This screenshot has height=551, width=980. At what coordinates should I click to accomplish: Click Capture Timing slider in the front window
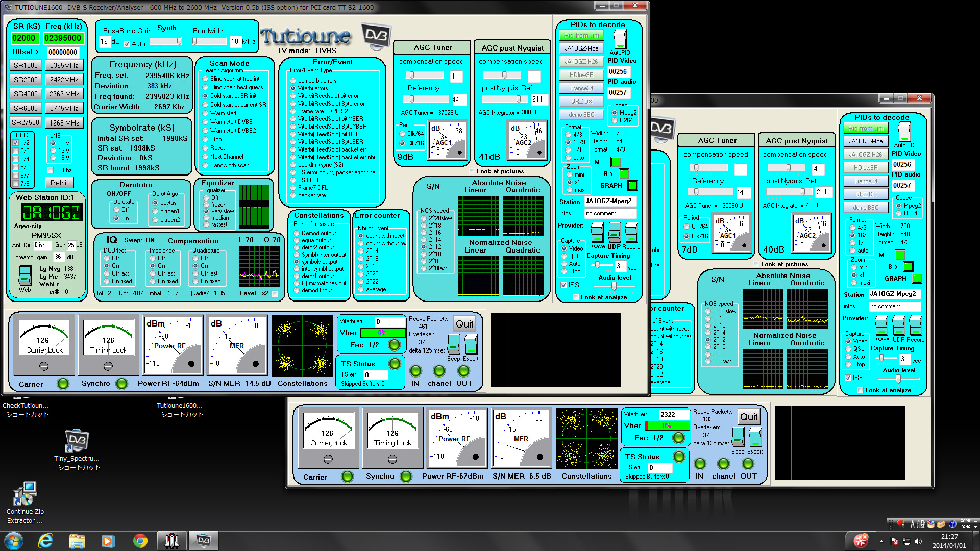[x=601, y=265]
